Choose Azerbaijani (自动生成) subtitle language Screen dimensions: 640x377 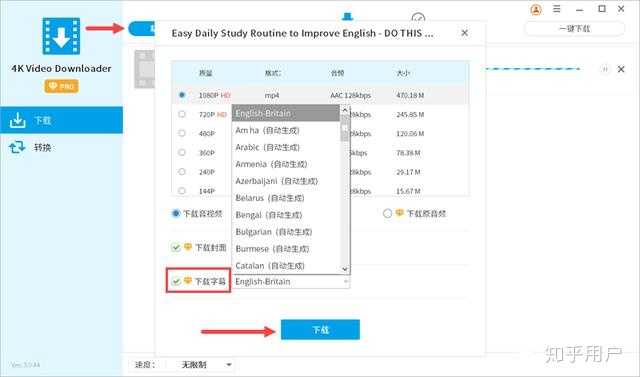tap(286, 181)
